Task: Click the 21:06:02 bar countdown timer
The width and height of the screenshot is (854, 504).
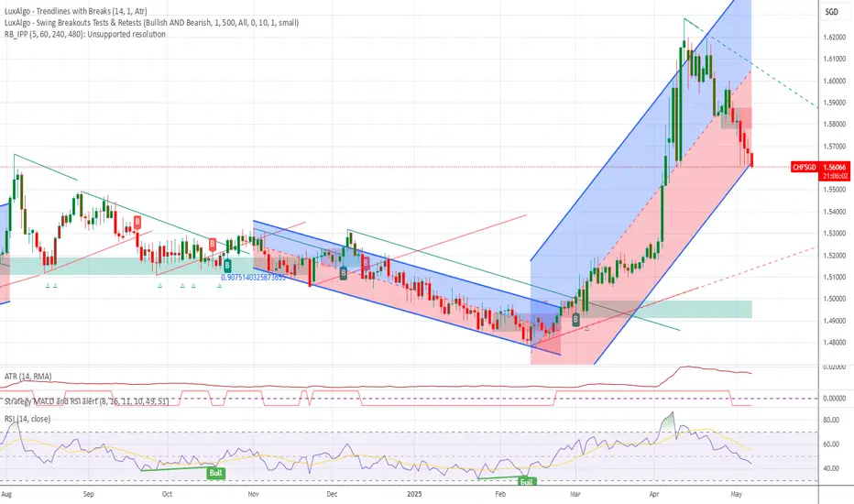Action: click(836, 176)
